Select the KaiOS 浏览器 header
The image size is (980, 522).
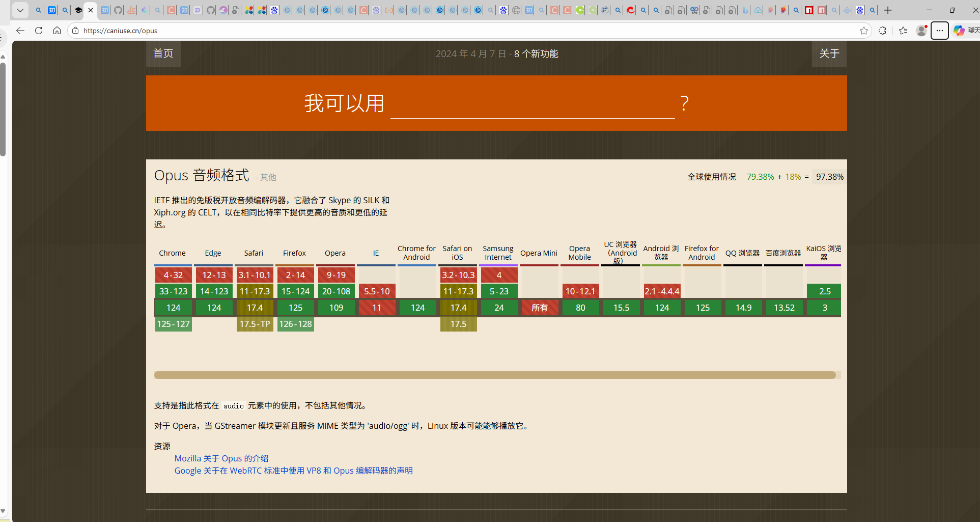click(824, 253)
